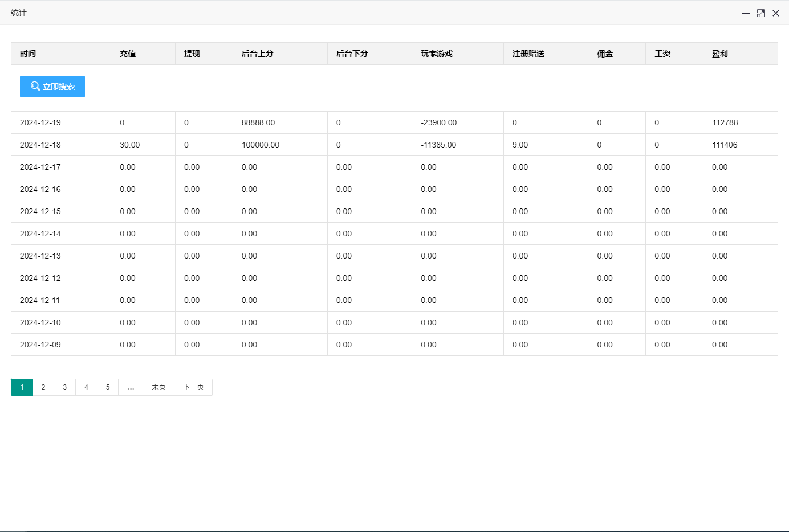Go to page 3 in pagination
The image size is (789, 532).
[x=65, y=387]
